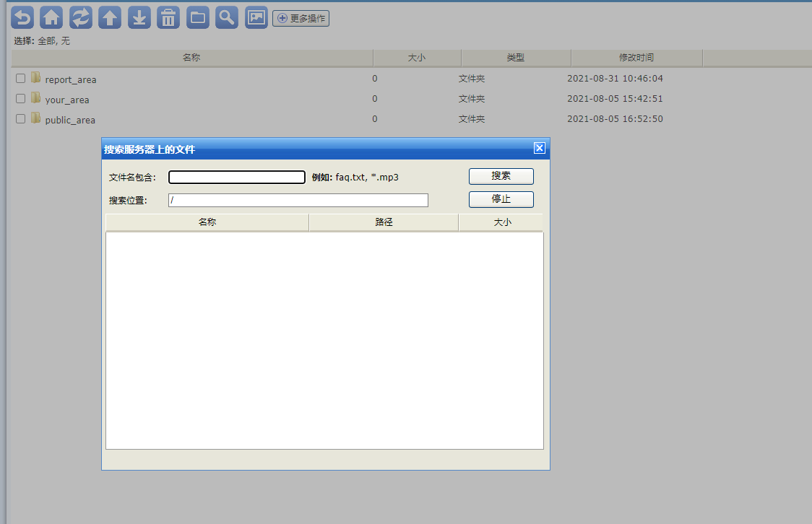This screenshot has height=524, width=812.
Task: Select 无 to uncheck all files
Action: (x=65, y=41)
